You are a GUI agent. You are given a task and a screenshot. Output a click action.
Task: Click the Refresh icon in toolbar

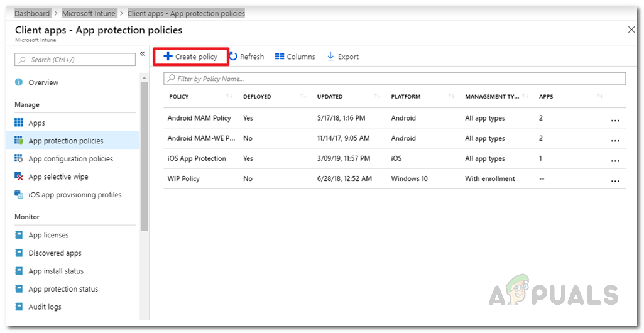[x=233, y=57]
